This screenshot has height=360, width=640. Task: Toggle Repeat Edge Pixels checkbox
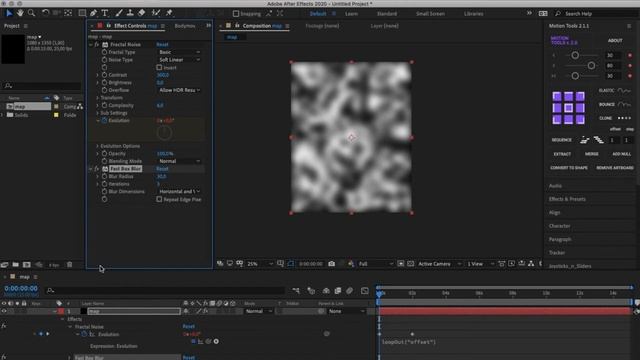point(159,199)
